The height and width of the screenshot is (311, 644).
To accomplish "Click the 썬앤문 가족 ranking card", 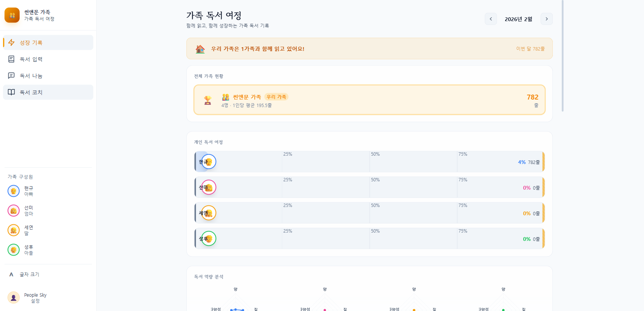I will [x=369, y=100].
